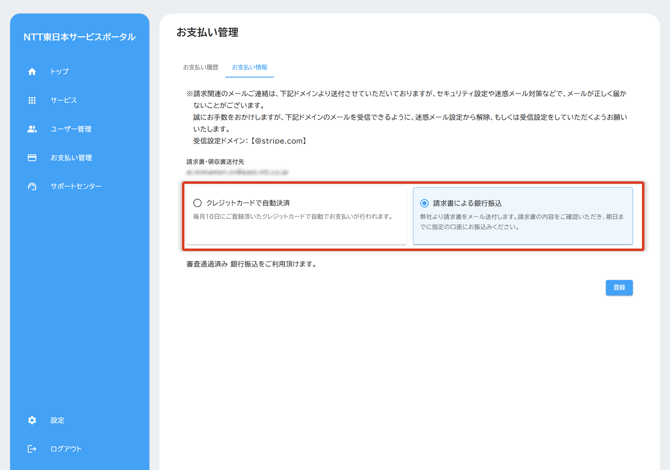670x470 pixels.
Task: Switch to the お支払い情報 tab
Action: [249, 68]
